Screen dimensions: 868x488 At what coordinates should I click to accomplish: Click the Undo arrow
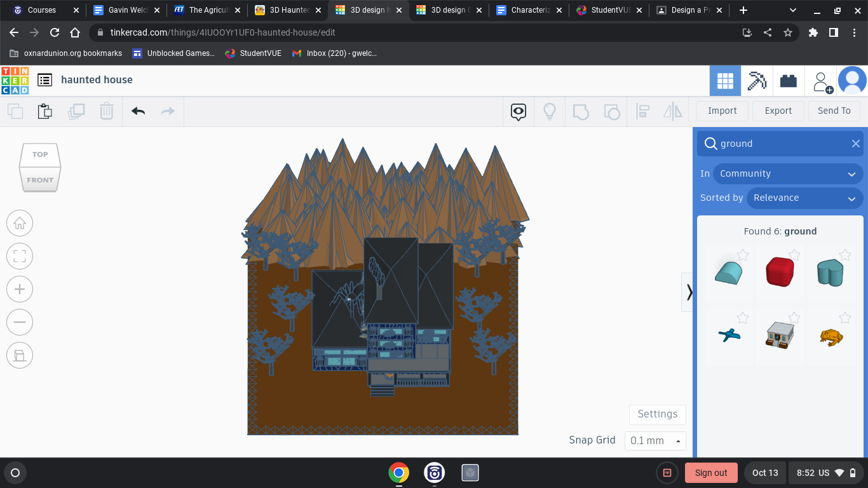click(137, 111)
